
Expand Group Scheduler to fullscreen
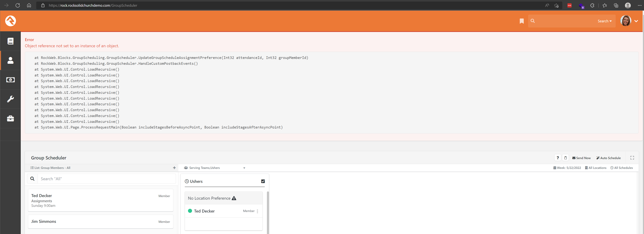coord(632,158)
